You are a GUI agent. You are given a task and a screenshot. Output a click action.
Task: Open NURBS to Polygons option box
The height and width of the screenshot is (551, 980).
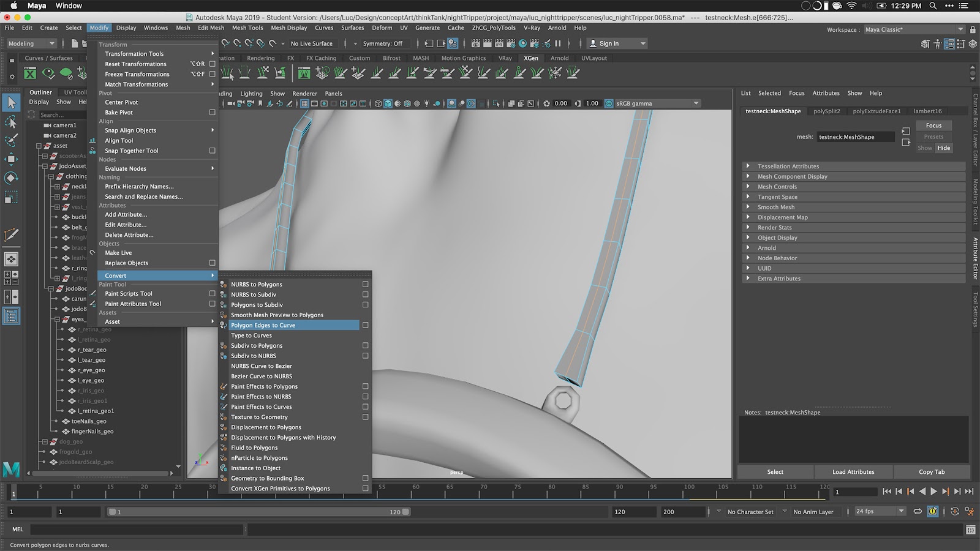[366, 284]
